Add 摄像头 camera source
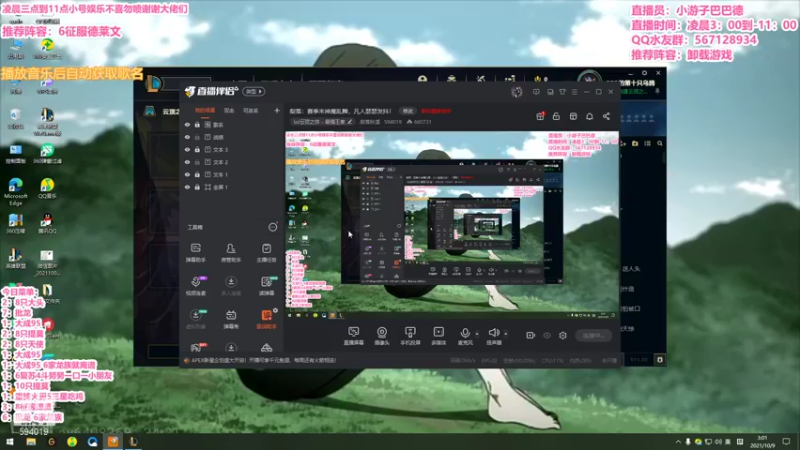800x450 pixels. (382, 336)
